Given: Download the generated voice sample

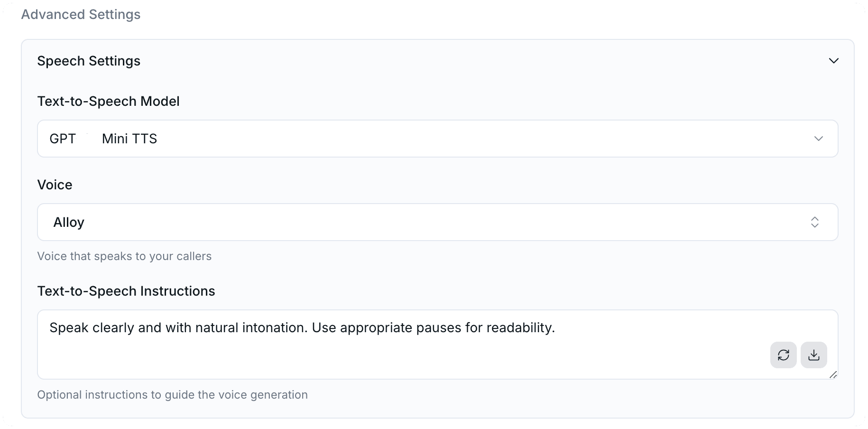Looking at the screenshot, I should (813, 355).
